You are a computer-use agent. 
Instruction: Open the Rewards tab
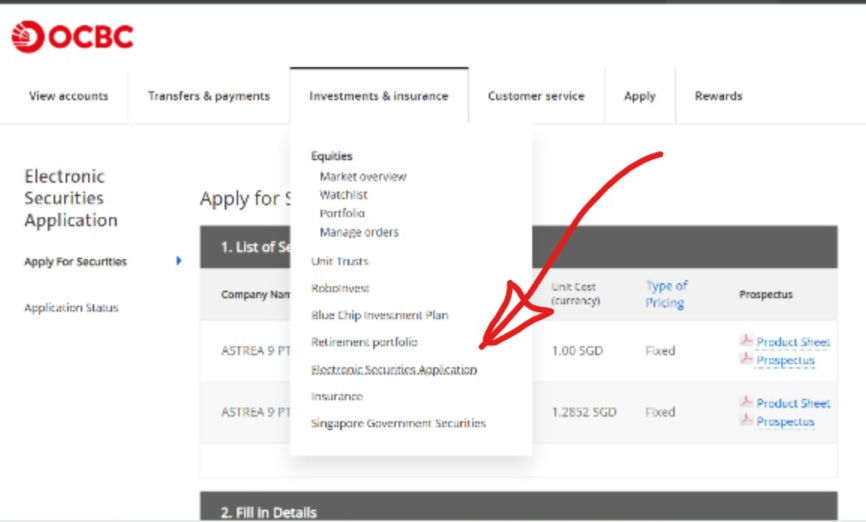[x=719, y=96]
